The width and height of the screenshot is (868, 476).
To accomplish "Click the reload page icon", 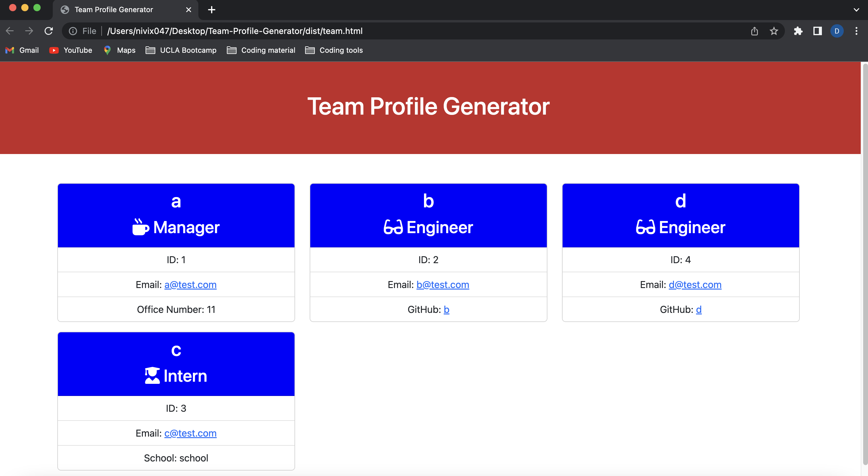I will (49, 31).
